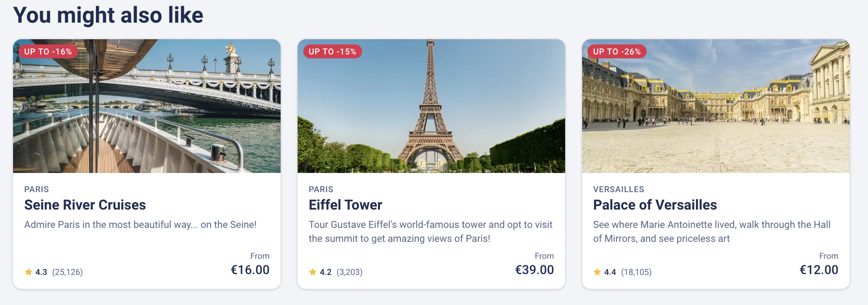
Task: Click the 18,105 reviews count
Action: (636, 272)
